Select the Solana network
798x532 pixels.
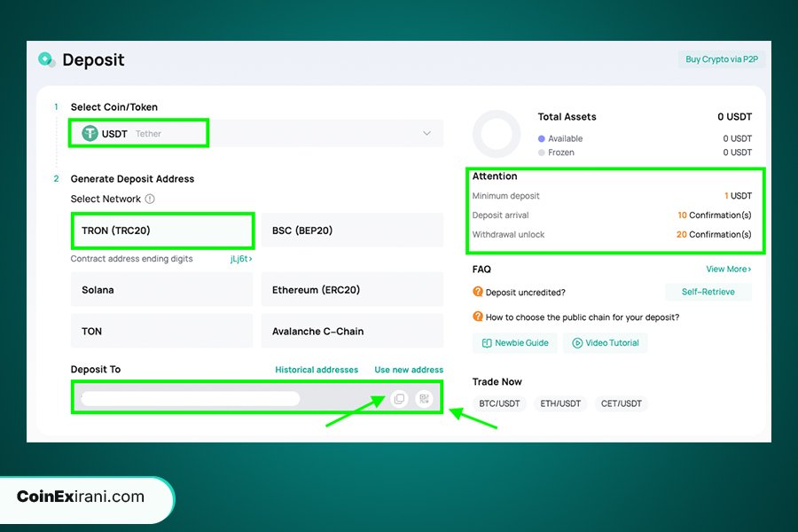point(162,290)
